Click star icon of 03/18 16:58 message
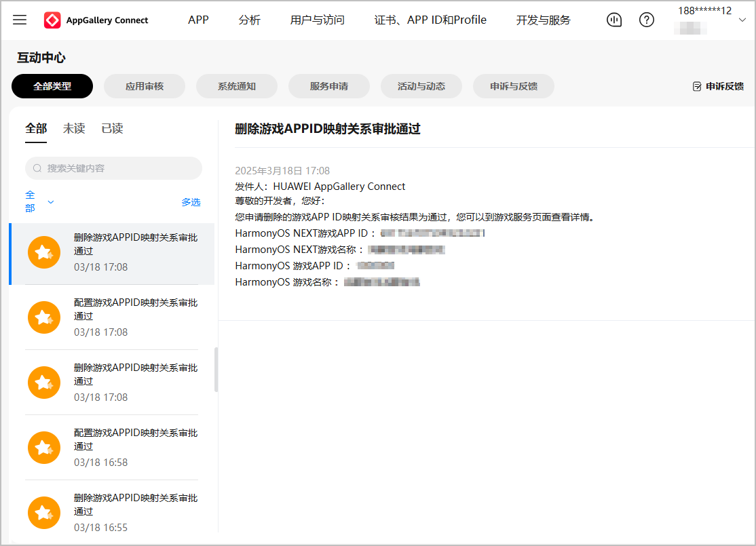Image resolution: width=756 pixels, height=546 pixels. tap(44, 448)
